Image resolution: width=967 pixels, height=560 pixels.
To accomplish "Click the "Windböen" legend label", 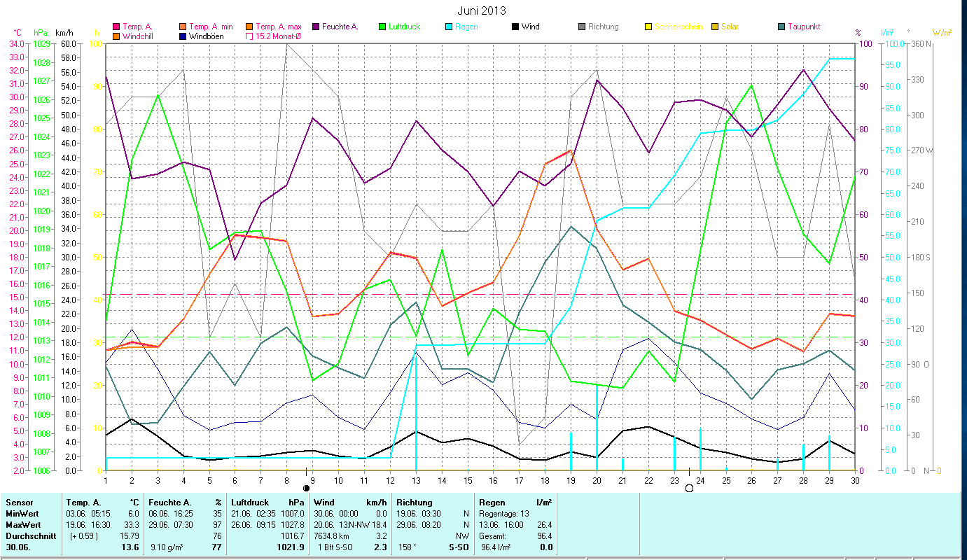I will 207,36.
